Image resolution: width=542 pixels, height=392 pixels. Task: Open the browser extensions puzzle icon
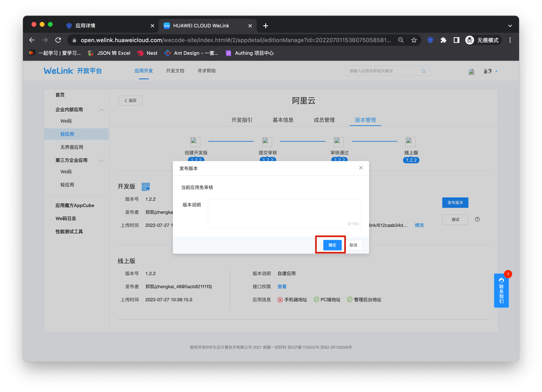tap(443, 40)
